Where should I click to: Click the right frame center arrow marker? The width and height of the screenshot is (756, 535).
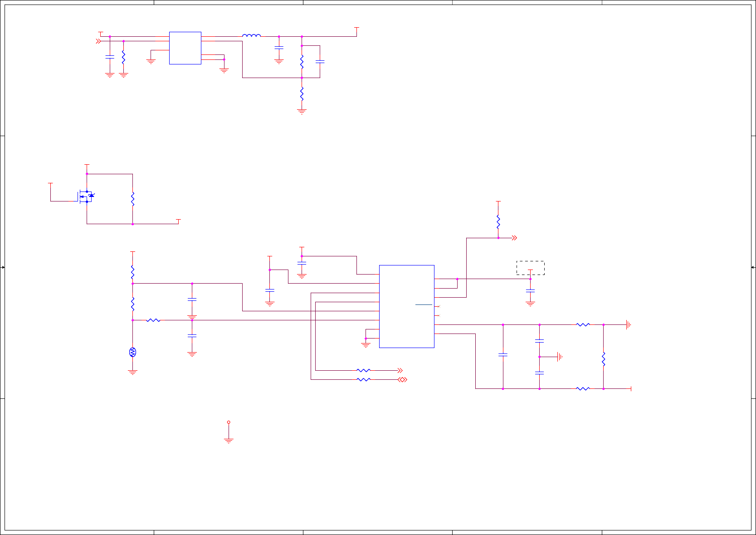pos(753,267)
